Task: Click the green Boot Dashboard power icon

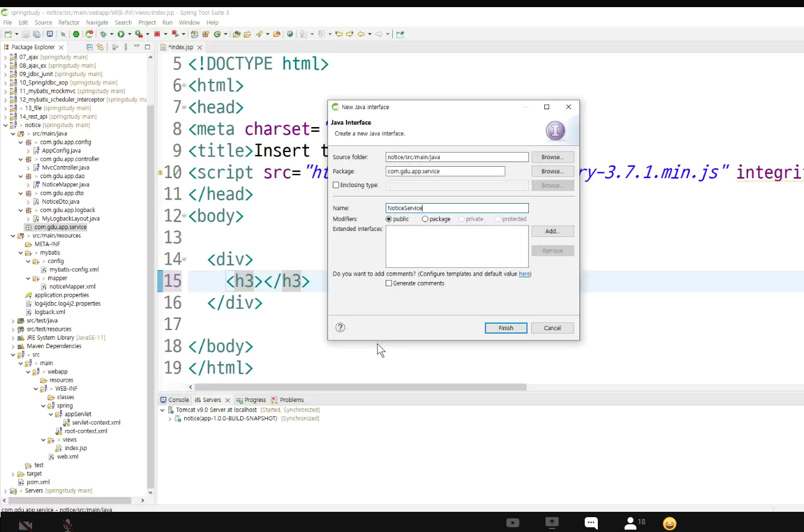Action: [76, 34]
